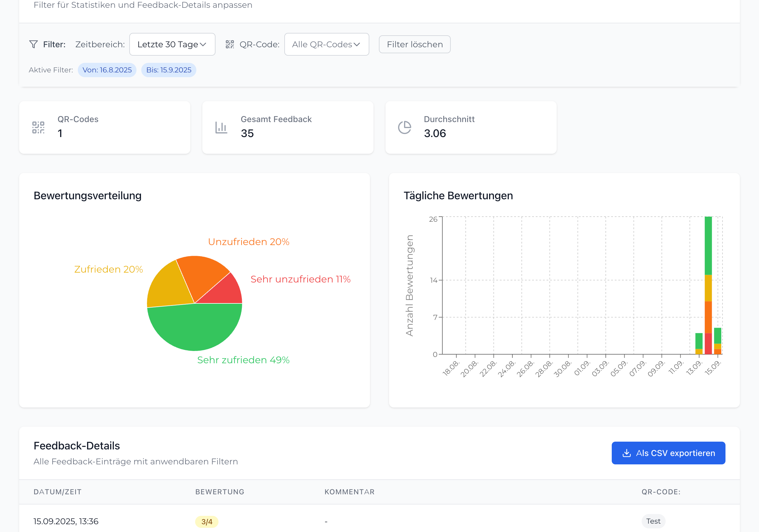Click the download icon in the CSV export button

tap(626, 453)
